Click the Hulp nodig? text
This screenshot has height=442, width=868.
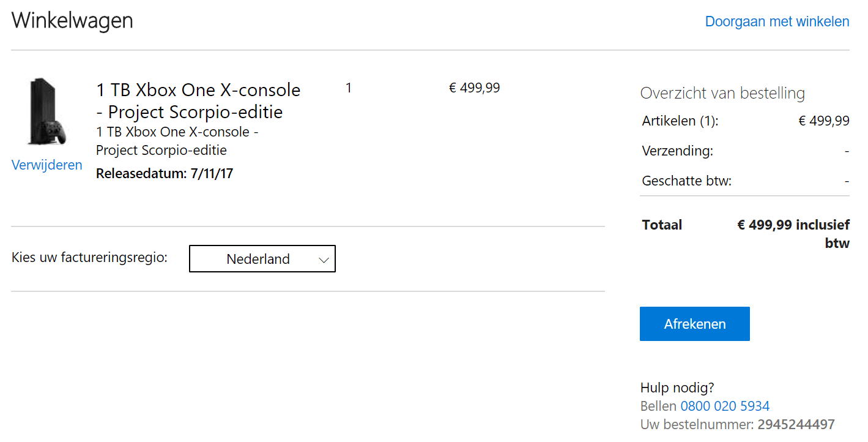pyautogui.click(x=677, y=388)
